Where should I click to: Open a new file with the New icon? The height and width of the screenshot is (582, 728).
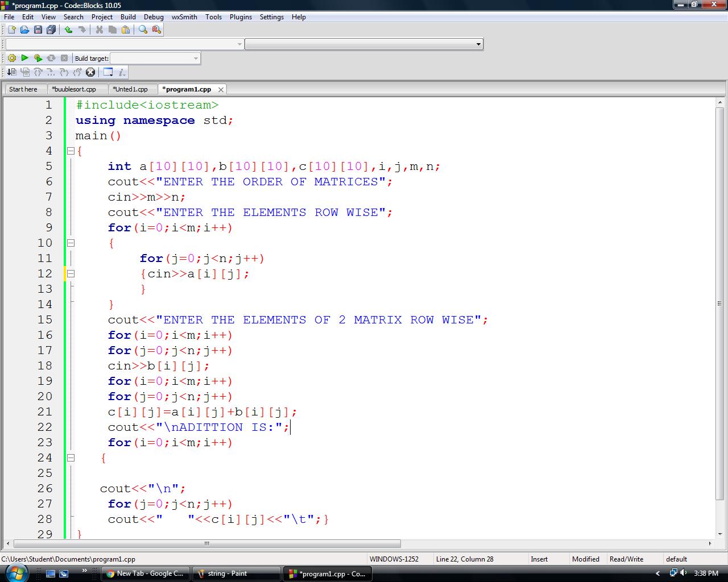(12, 30)
